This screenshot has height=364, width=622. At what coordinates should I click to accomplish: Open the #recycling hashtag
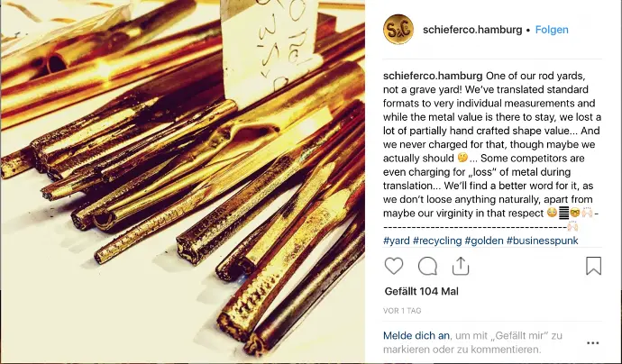pos(437,241)
